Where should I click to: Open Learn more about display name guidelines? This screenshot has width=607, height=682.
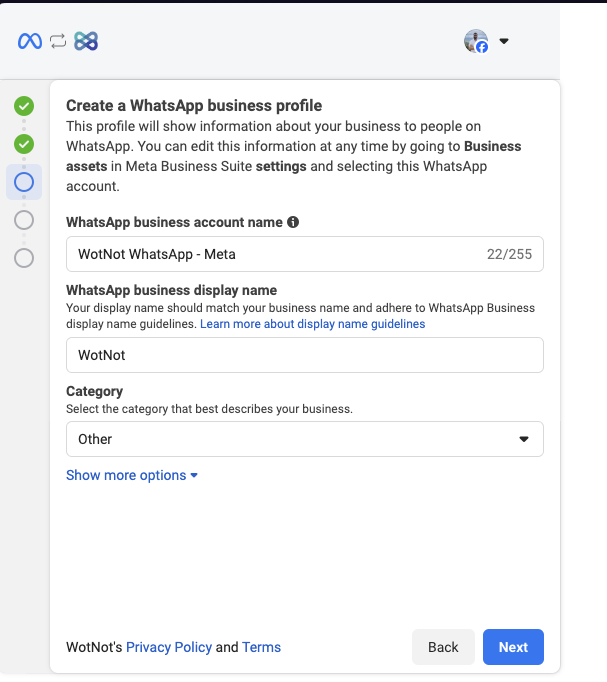click(312, 324)
